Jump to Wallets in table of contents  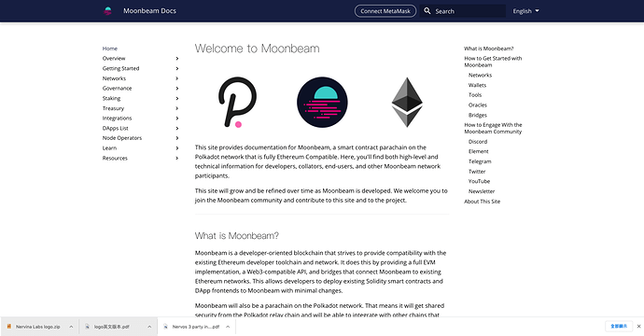coord(477,85)
